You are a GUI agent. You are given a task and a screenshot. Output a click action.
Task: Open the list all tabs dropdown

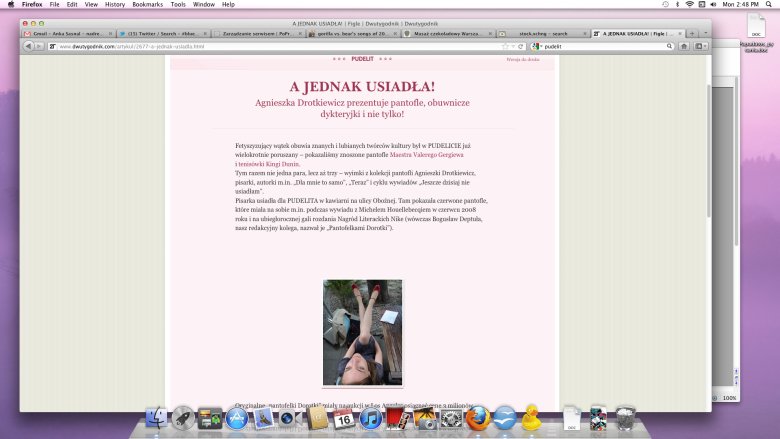tap(705, 33)
